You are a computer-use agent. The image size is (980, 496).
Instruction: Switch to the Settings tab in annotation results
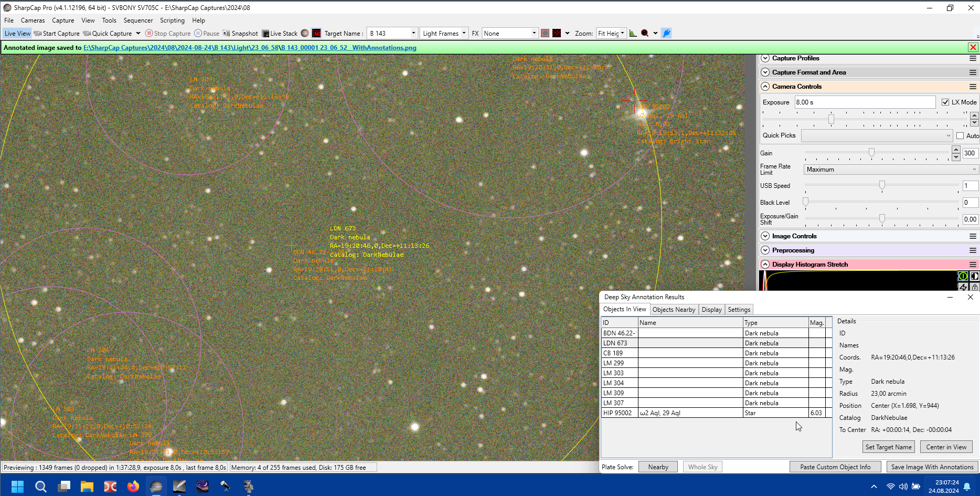[739, 310]
